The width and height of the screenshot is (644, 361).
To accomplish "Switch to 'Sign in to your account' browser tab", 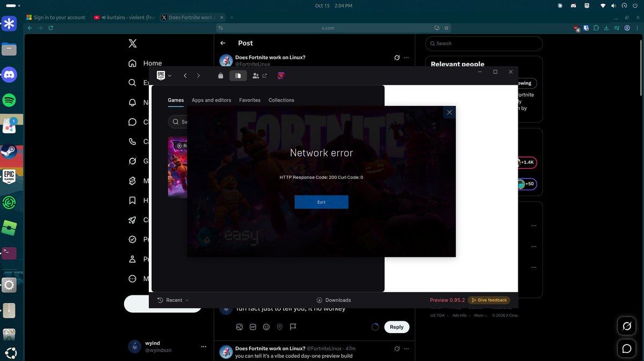I will [56, 17].
